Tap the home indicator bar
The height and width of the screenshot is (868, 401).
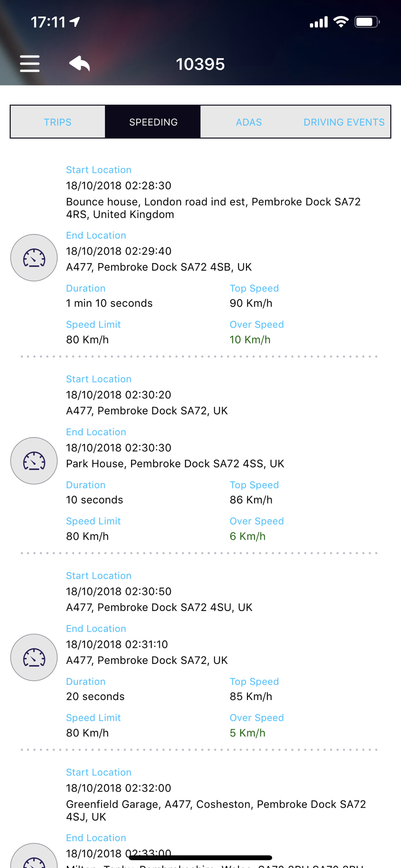(x=200, y=858)
